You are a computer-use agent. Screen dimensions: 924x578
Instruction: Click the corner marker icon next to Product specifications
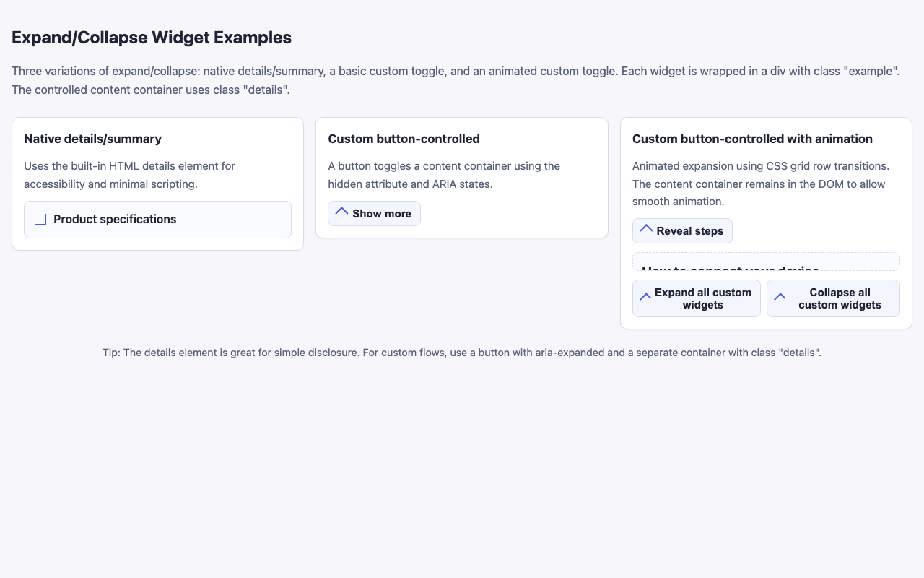[x=40, y=220]
